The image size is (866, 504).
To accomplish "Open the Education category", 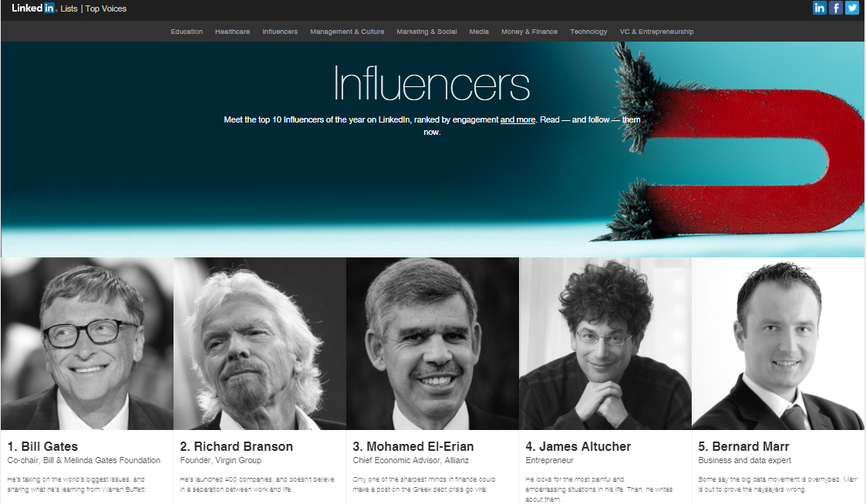I will [x=187, y=32].
